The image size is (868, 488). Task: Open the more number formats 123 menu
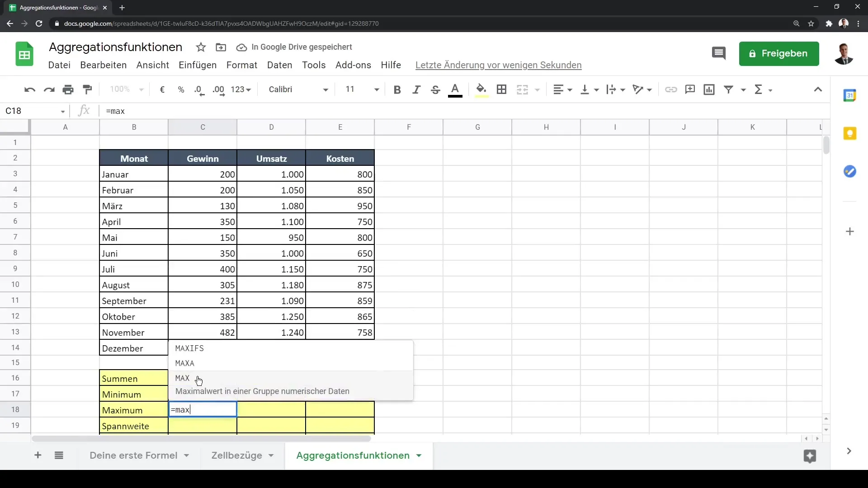(241, 89)
